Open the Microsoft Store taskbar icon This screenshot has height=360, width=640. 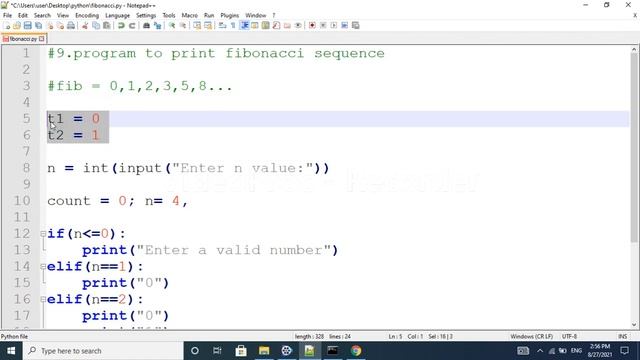pos(241,351)
